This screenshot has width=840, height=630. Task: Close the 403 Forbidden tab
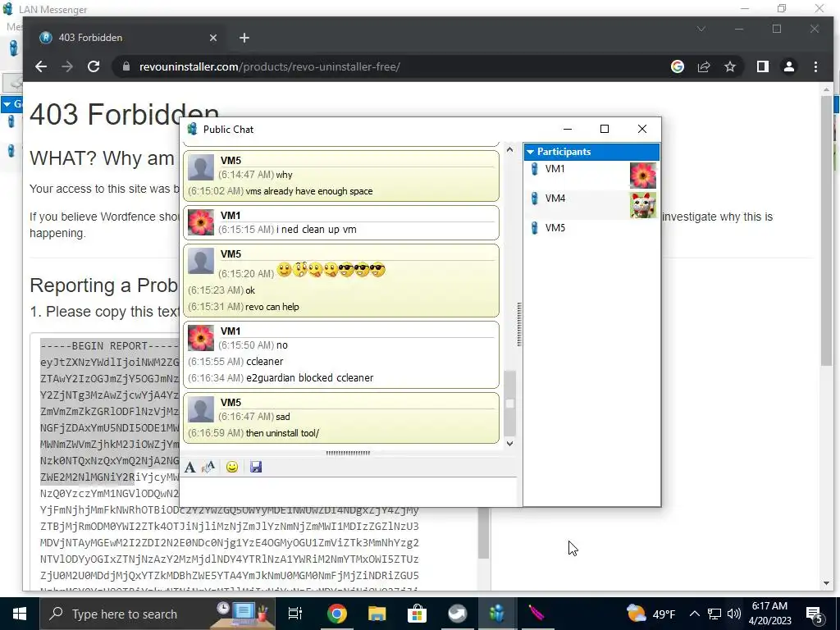213,38
